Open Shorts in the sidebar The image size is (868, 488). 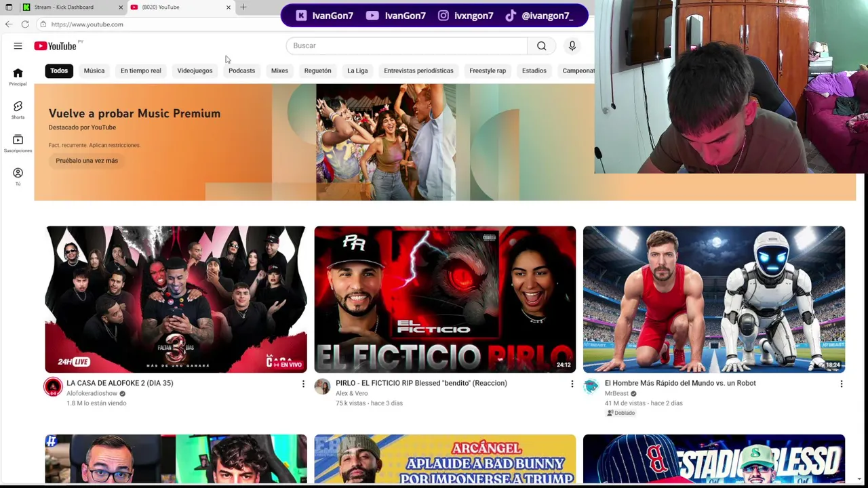18,110
